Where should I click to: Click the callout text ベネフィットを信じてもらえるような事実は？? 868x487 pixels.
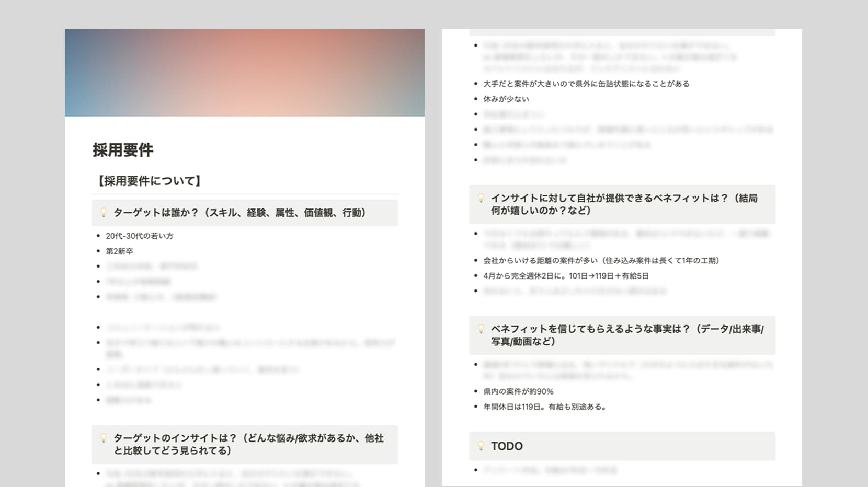point(627,335)
